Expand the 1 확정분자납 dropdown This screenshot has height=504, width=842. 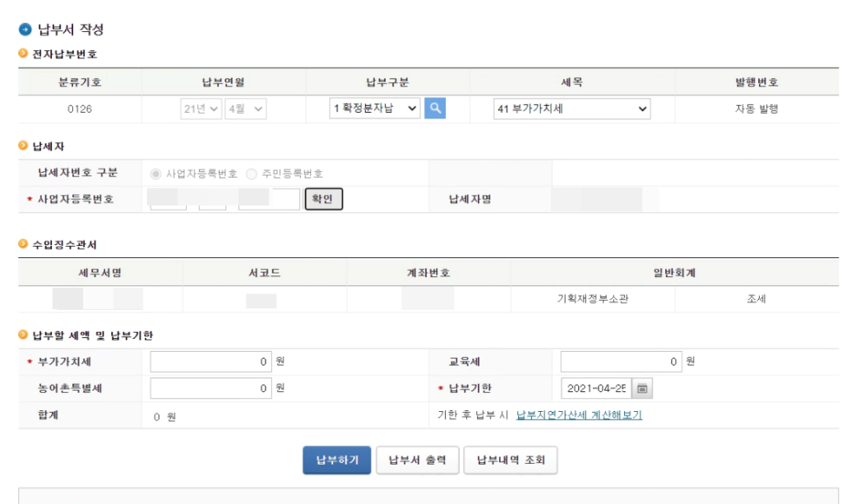click(374, 109)
